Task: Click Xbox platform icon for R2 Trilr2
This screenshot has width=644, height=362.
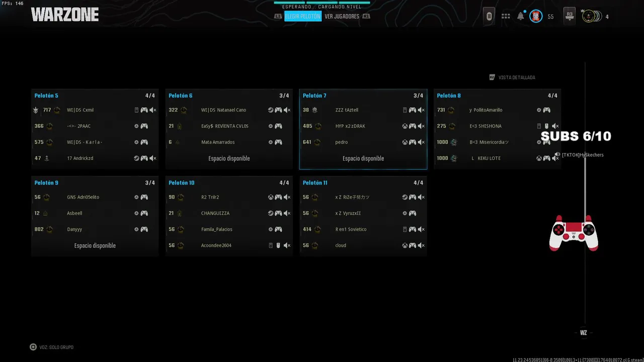Action: (x=271, y=198)
